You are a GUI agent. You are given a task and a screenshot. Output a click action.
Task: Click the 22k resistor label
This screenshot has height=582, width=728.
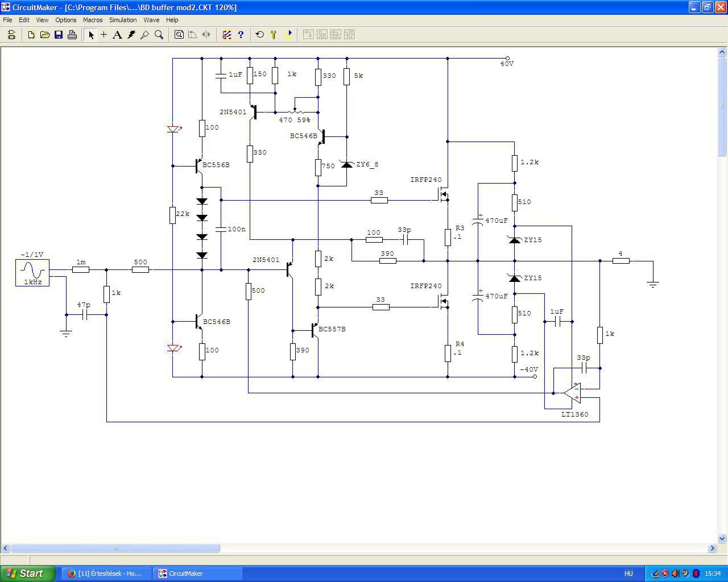point(183,214)
